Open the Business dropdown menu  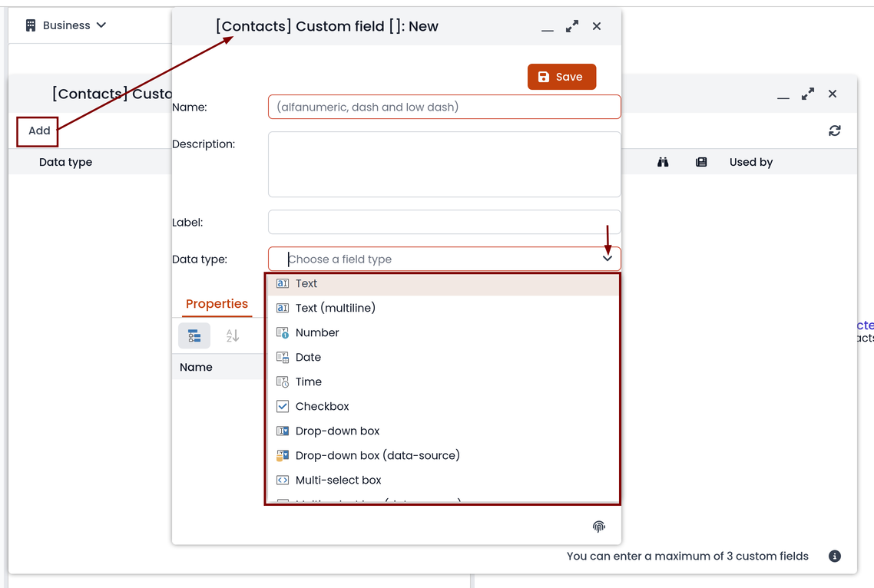66,25
